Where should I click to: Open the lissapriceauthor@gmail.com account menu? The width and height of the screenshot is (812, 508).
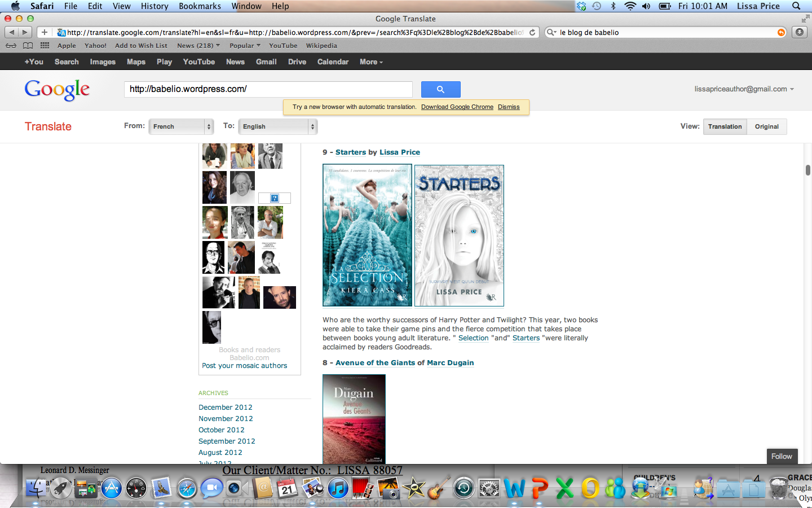[x=744, y=89]
